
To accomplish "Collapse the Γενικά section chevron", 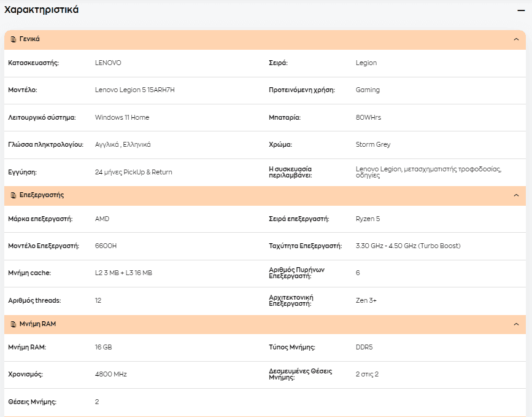I will (516, 39).
